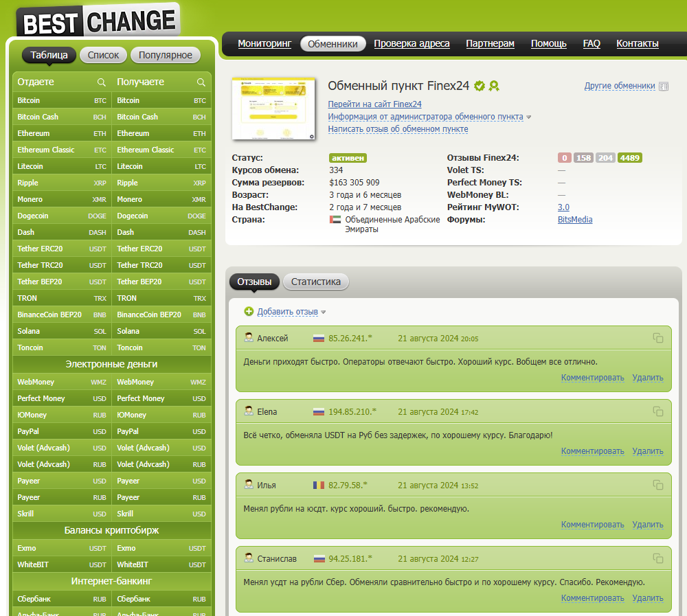
Task: Click the user avatar icon next to Станислав
Action: tap(249, 558)
